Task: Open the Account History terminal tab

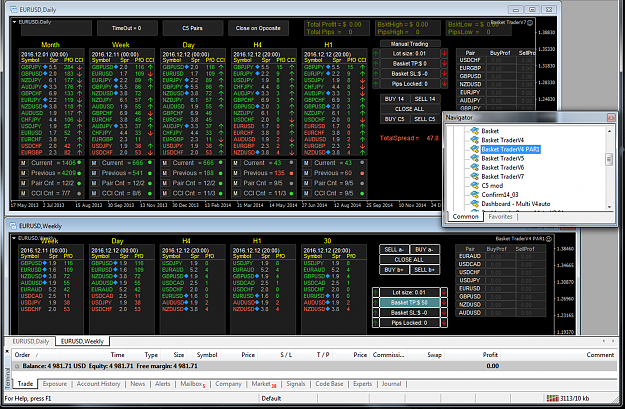Action: click(x=98, y=384)
